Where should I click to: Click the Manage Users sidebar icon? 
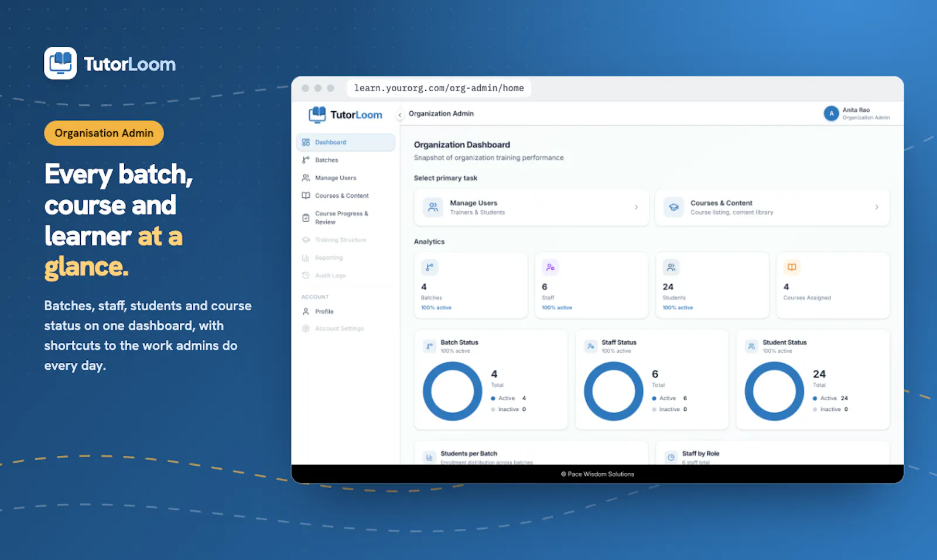pyautogui.click(x=306, y=178)
